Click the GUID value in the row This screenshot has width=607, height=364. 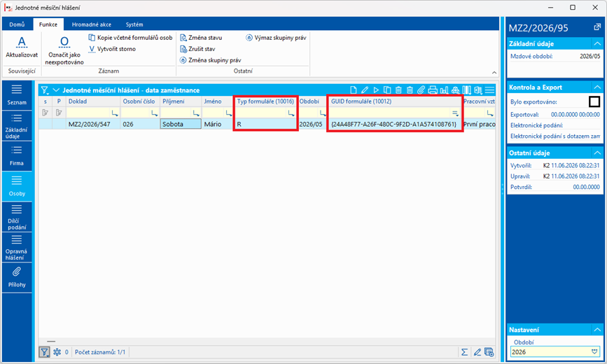(x=394, y=125)
